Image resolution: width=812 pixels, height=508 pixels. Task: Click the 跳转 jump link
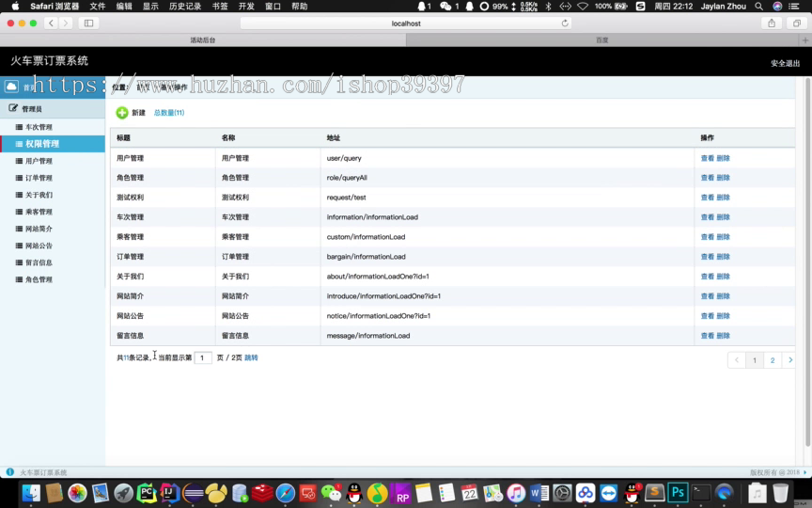251,357
